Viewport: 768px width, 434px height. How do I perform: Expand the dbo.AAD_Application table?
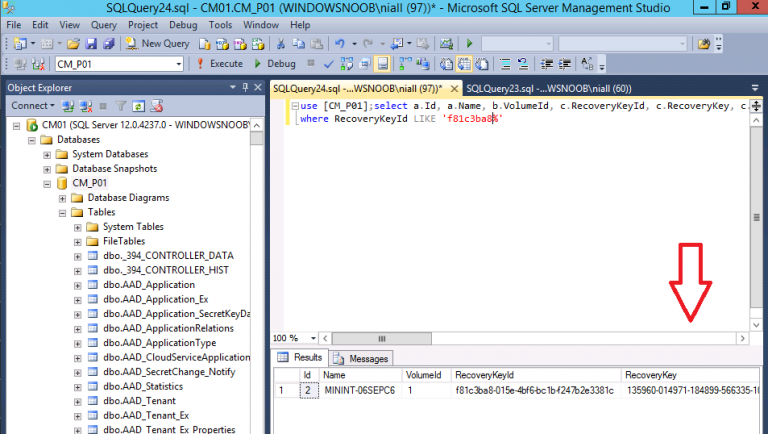point(78,285)
